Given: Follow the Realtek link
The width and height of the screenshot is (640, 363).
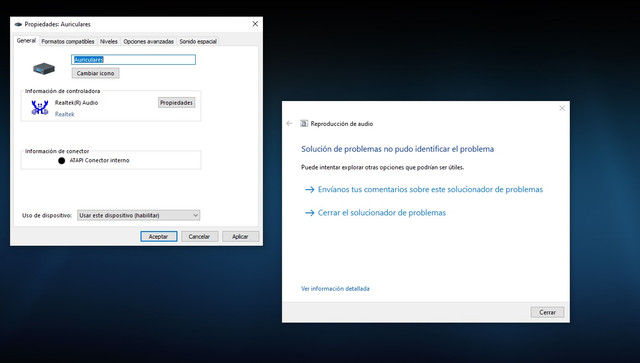Looking at the screenshot, I should [x=64, y=114].
